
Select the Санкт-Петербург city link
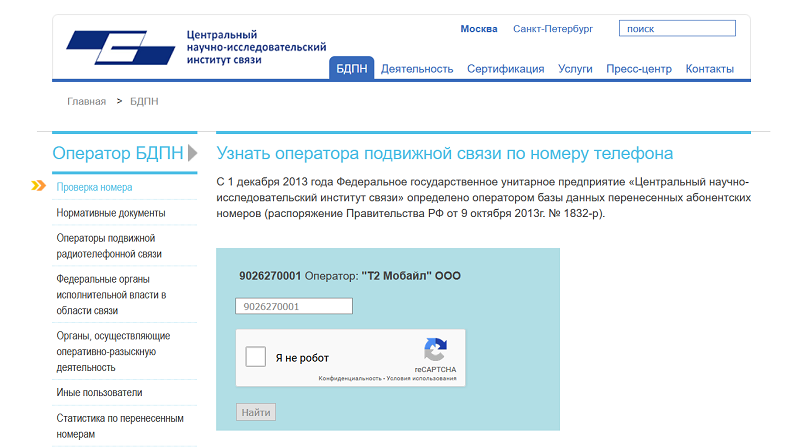tap(553, 29)
